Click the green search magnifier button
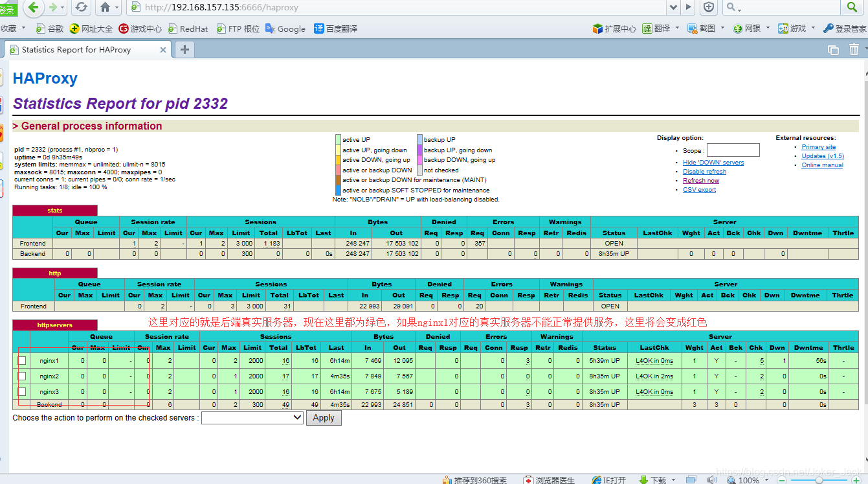 tap(852, 7)
